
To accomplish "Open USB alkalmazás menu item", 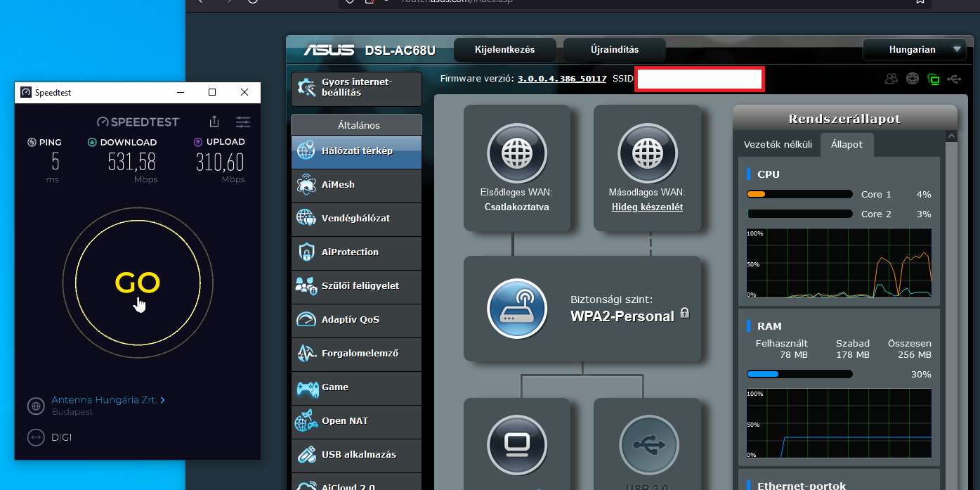I will [356, 455].
